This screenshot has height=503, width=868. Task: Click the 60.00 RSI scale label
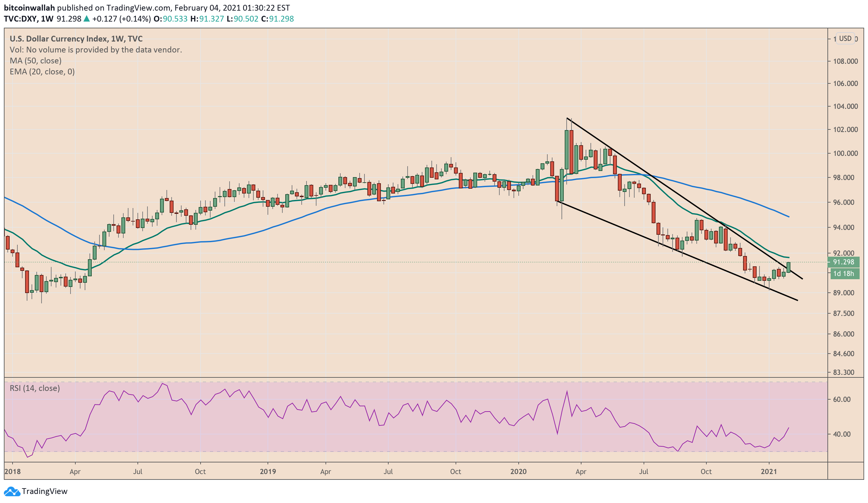pos(842,400)
